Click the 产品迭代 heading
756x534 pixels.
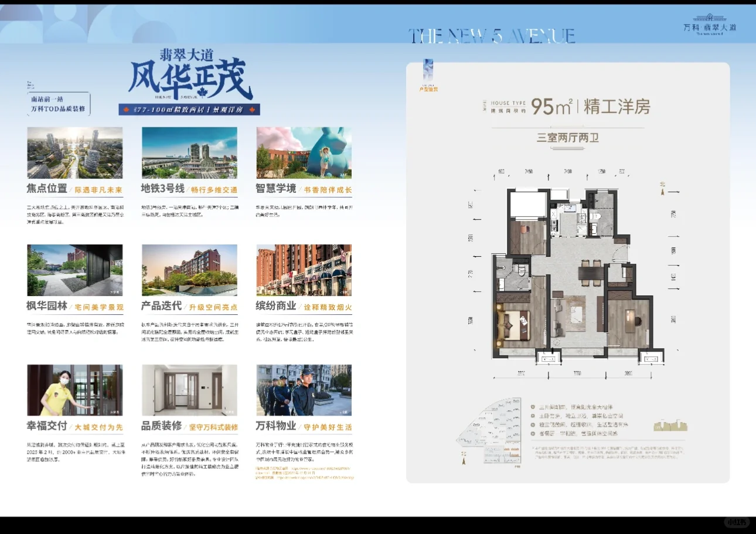(x=162, y=306)
